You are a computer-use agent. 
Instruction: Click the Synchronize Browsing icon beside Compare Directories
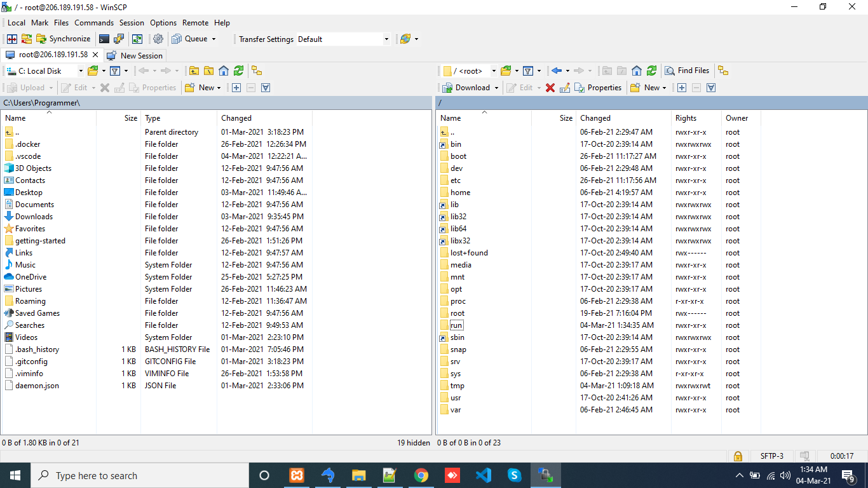coord(27,39)
